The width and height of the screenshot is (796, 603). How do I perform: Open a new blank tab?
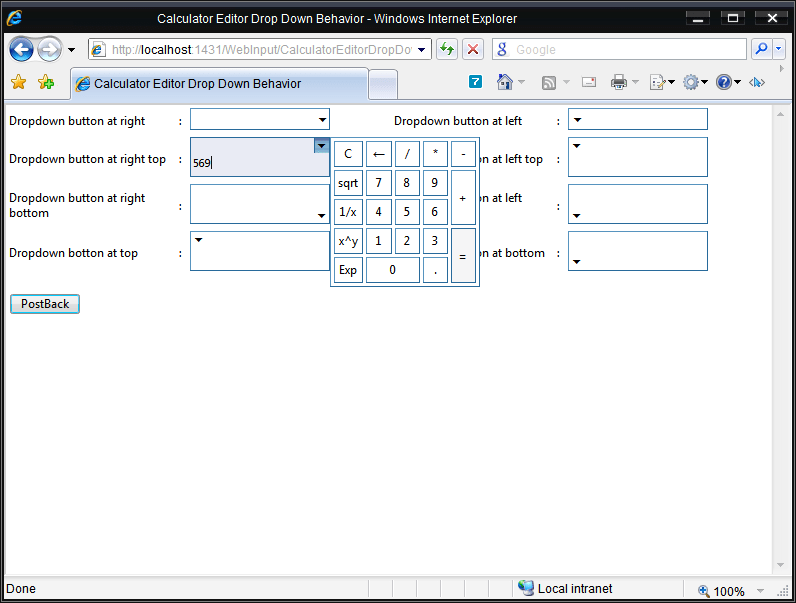(383, 84)
